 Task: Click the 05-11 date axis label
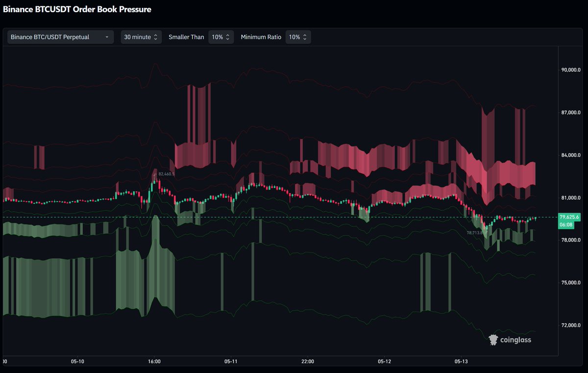point(231,361)
